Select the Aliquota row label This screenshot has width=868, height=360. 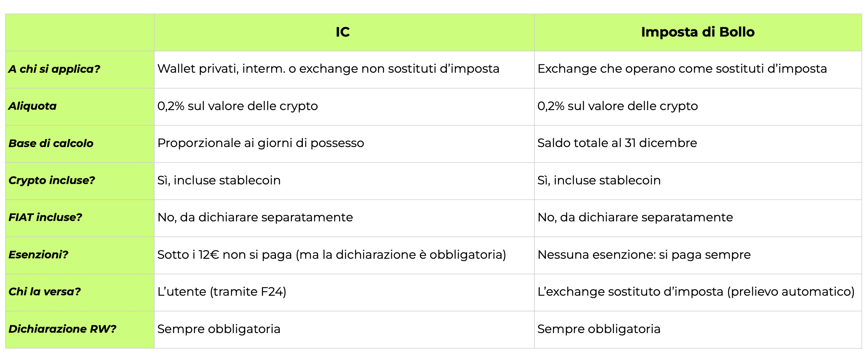(x=33, y=106)
